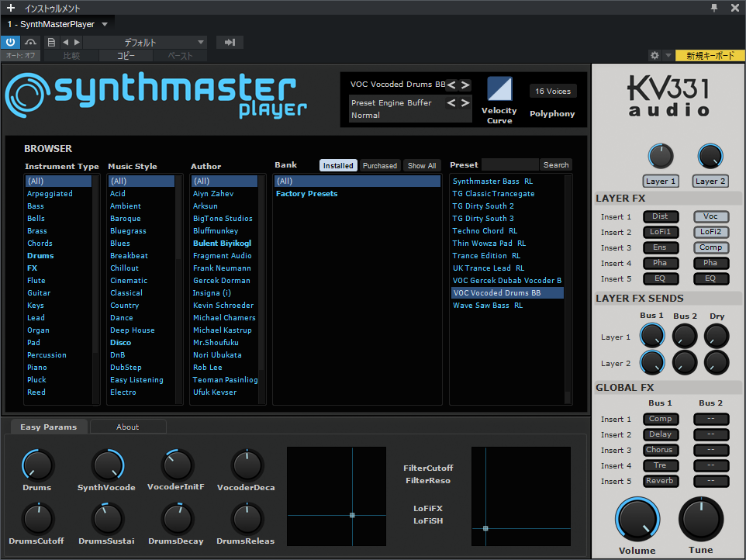746x560 pixels.
Task: Click the master Tune knob
Action: [x=701, y=520]
